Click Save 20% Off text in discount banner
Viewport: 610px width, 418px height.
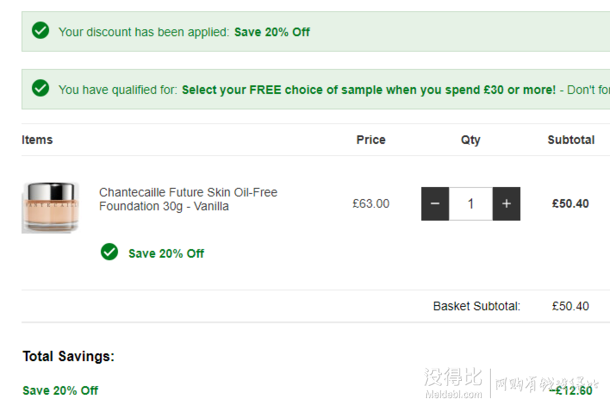pos(272,32)
